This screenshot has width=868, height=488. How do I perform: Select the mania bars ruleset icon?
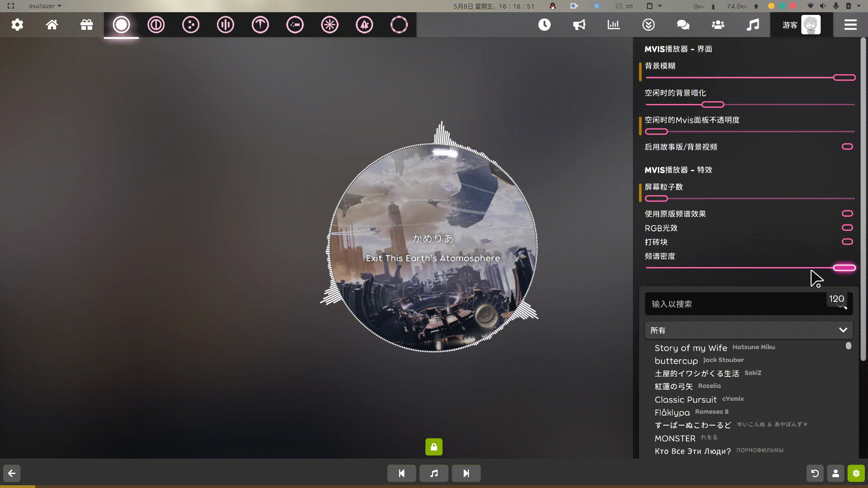(x=226, y=24)
